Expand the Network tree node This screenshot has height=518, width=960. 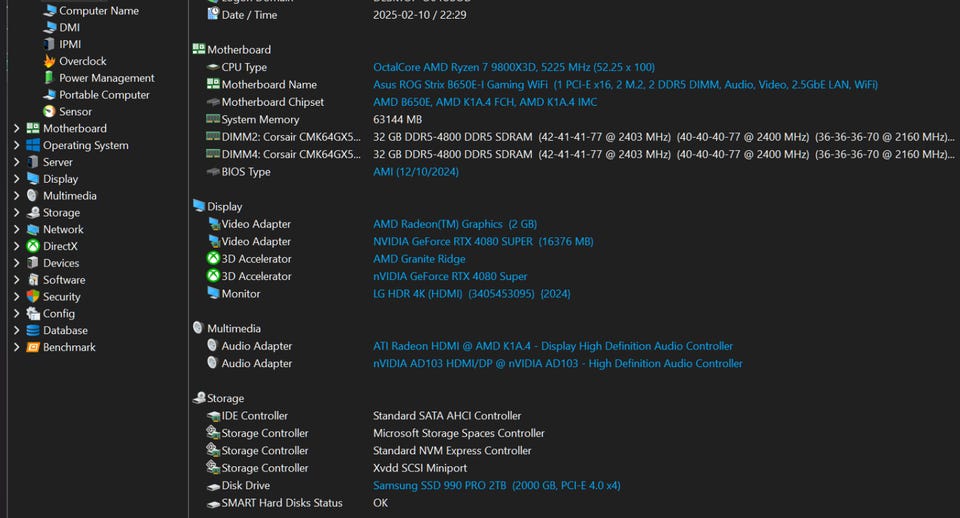pos(17,230)
